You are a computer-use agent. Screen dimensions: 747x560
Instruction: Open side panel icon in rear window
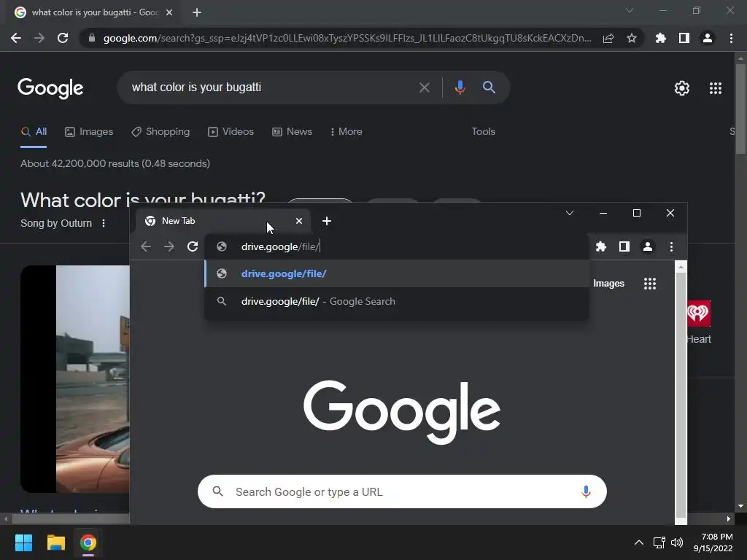[x=684, y=38]
